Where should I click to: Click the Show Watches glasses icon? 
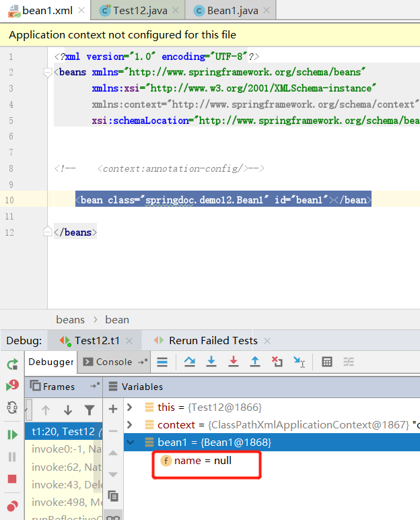(113, 518)
